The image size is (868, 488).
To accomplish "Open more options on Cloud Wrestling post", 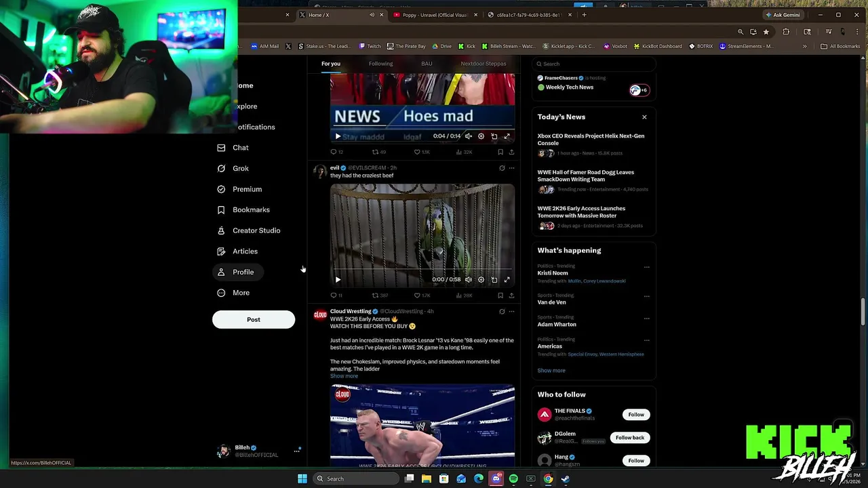I will [511, 312].
